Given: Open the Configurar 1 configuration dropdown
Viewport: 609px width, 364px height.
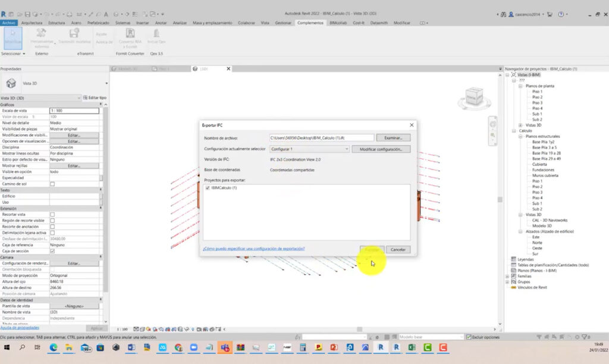Looking at the screenshot, I should [309, 149].
